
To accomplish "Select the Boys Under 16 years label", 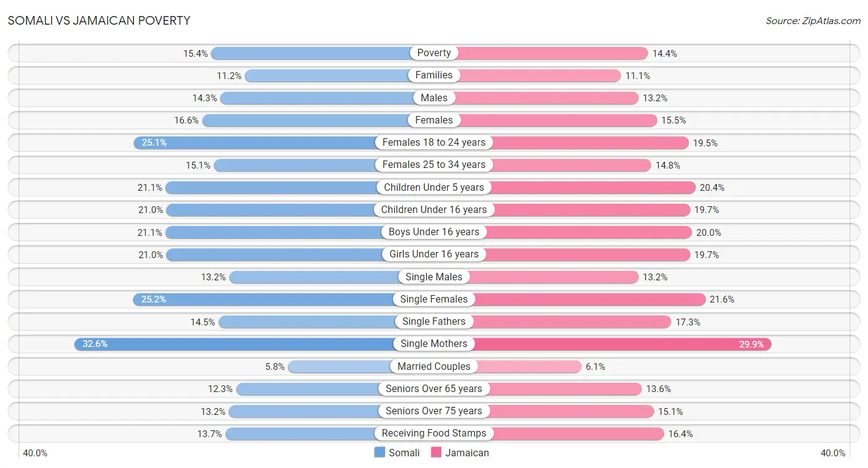I will click(434, 232).
